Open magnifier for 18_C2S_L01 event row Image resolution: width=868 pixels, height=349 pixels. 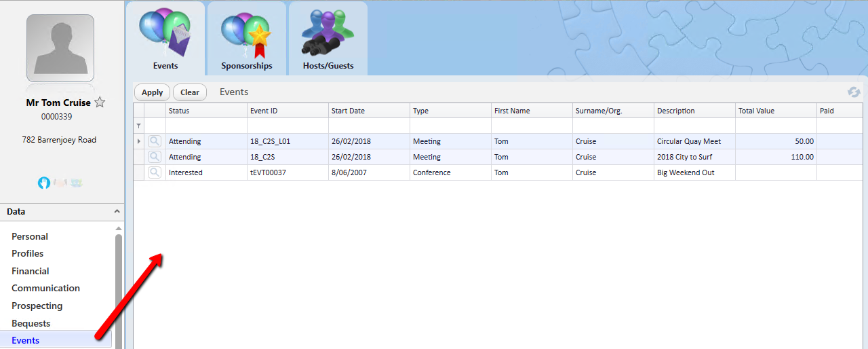tap(155, 141)
